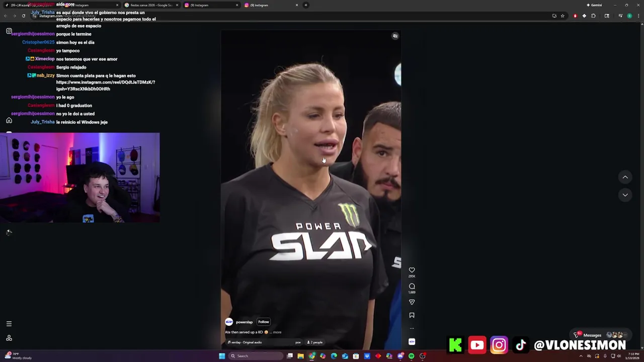This screenshot has height=362, width=644.
Task: Open the powerslap profile name link
Action: coord(244,322)
